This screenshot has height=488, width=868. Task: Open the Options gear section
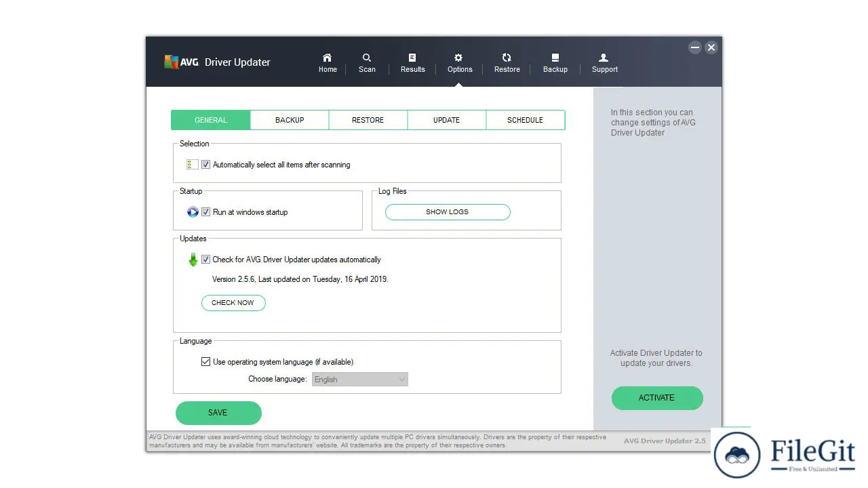(x=459, y=63)
